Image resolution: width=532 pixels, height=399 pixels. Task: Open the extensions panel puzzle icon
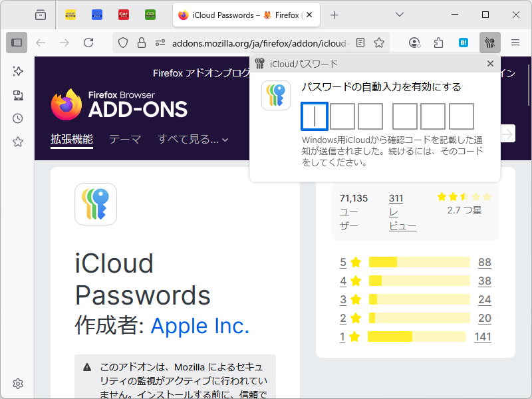click(x=438, y=42)
